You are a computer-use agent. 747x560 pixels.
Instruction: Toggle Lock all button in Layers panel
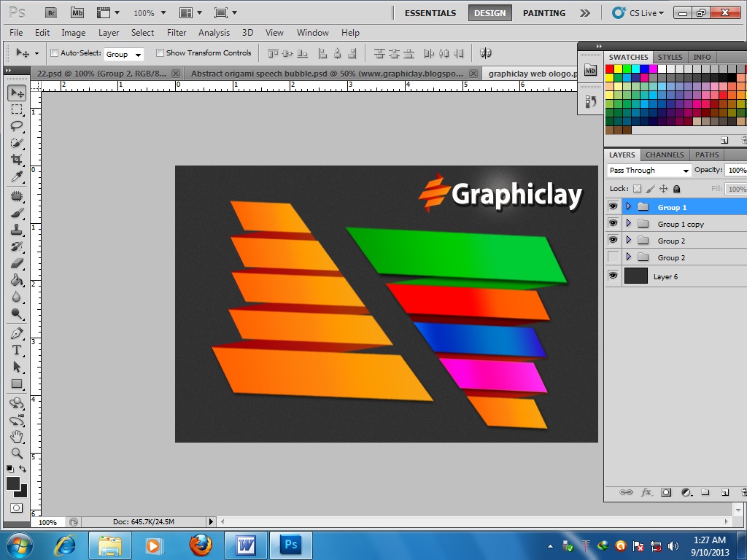[x=676, y=189]
